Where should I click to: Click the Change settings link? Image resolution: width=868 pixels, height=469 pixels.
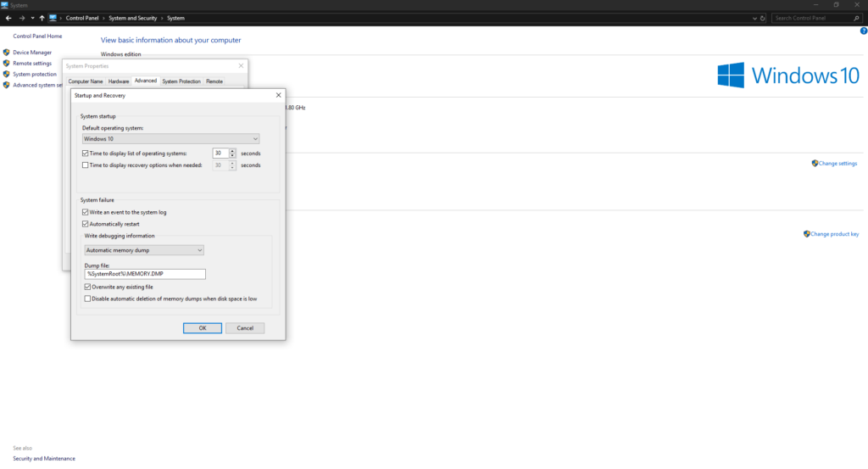837,164
